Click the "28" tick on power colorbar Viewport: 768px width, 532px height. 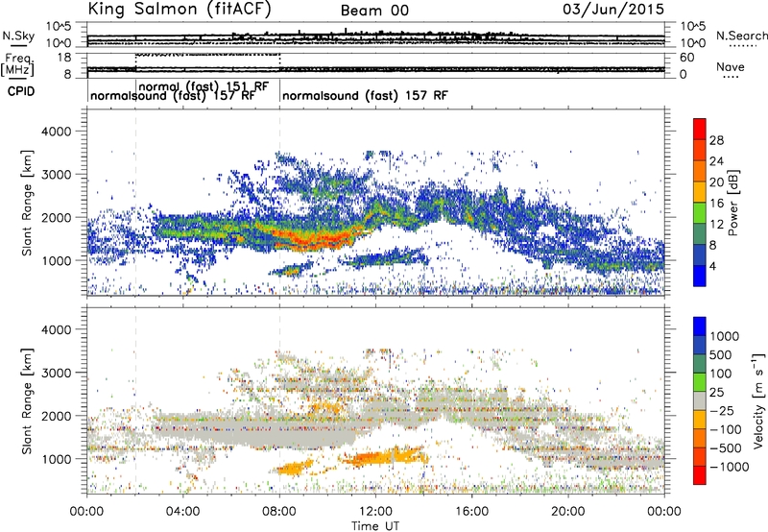[716, 140]
